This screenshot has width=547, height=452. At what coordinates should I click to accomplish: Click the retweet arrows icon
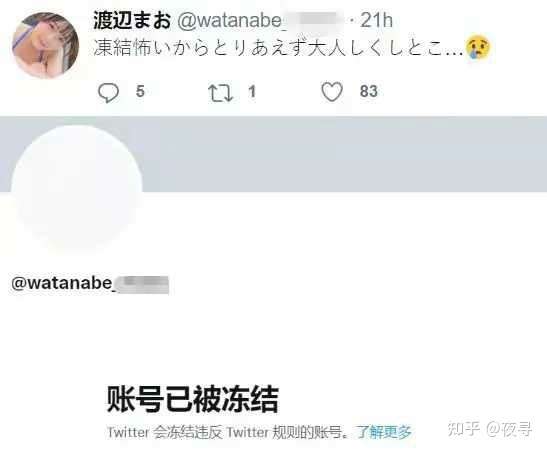220,92
